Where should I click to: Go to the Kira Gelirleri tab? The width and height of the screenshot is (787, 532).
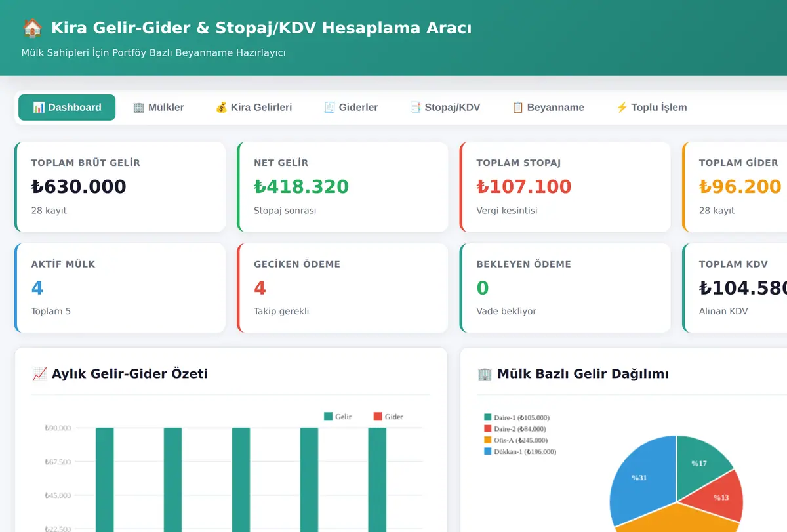254,108
